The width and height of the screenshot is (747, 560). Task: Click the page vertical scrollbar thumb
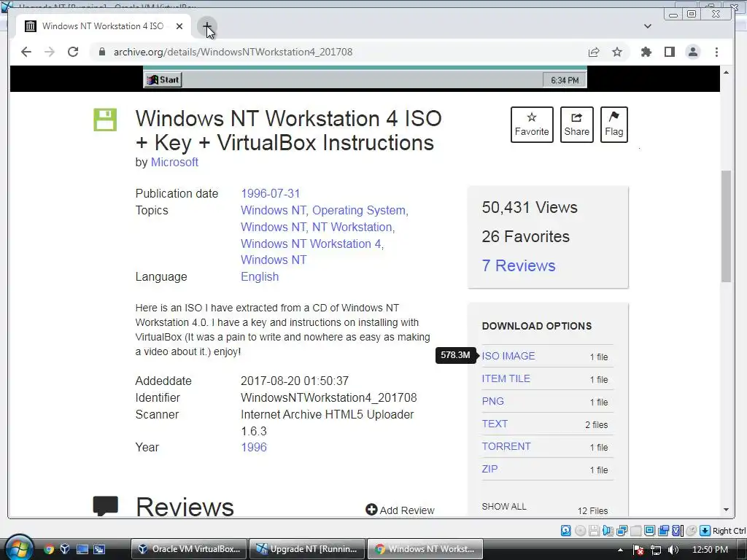(x=726, y=226)
